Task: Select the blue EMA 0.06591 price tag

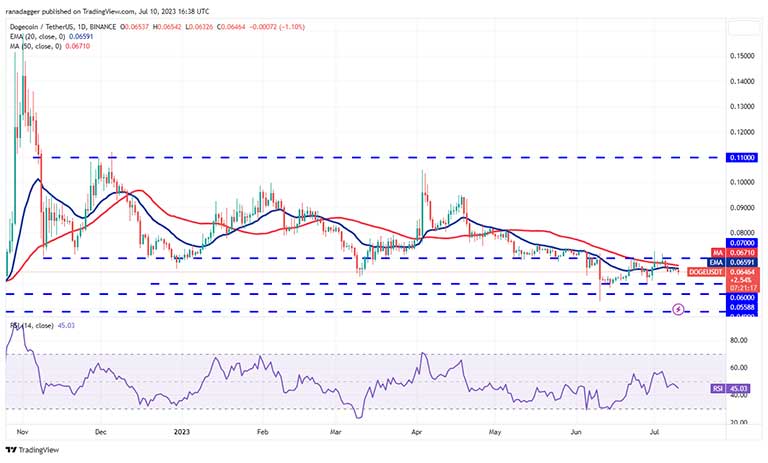Action: pos(734,263)
